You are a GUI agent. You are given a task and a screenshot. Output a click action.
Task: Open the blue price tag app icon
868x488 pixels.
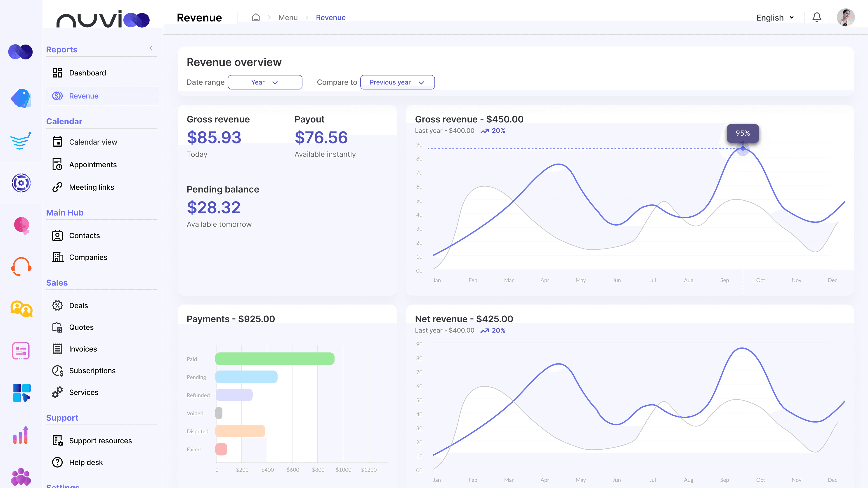[21, 98]
